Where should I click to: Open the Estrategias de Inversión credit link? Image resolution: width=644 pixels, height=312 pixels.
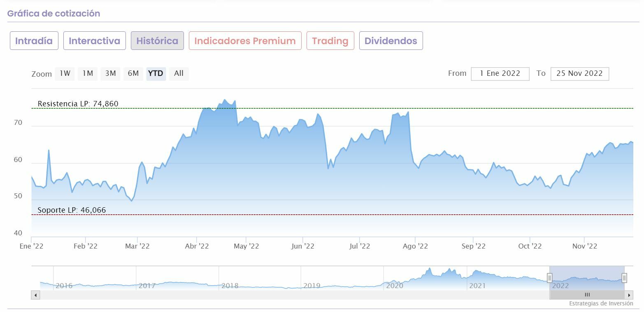click(x=601, y=303)
